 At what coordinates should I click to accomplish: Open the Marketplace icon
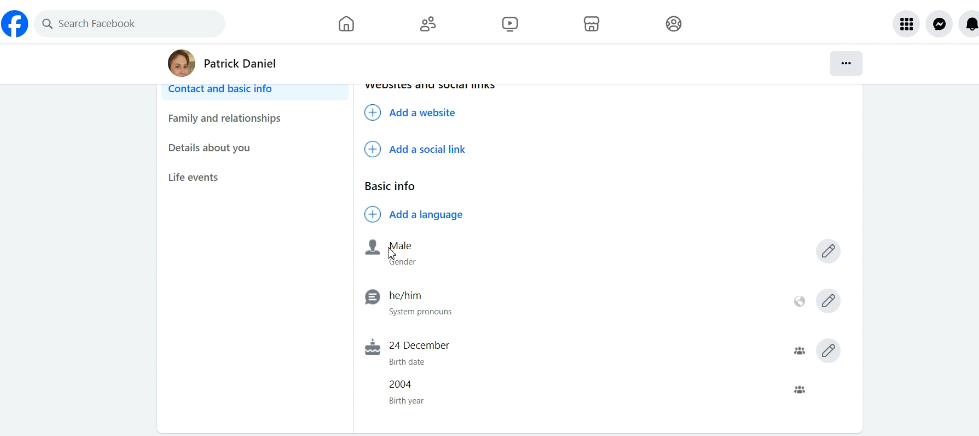(x=592, y=24)
